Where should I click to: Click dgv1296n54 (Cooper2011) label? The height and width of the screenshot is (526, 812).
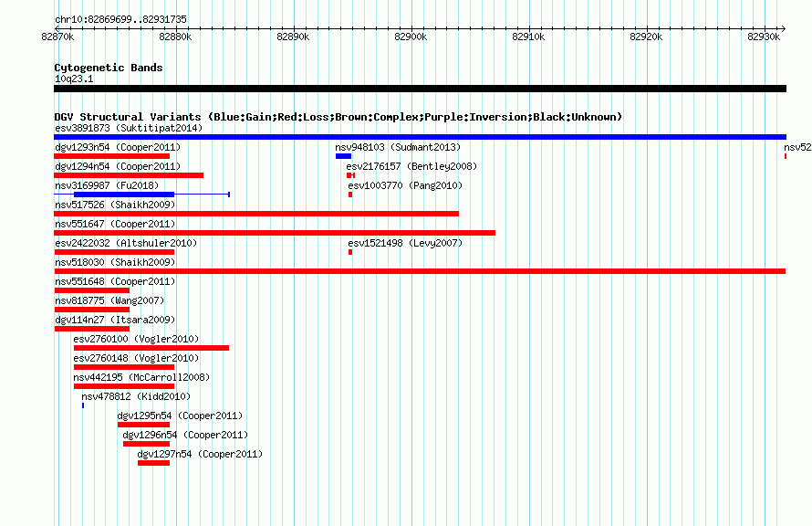[x=185, y=435]
